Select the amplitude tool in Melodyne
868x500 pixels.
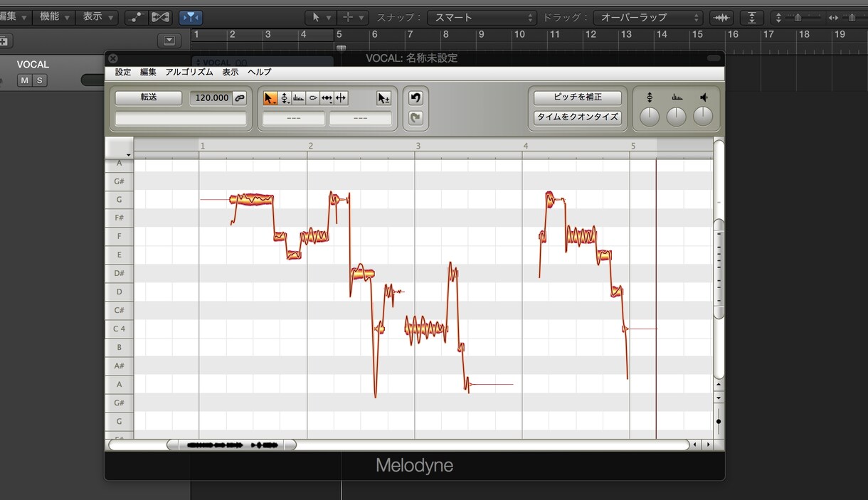coord(313,98)
